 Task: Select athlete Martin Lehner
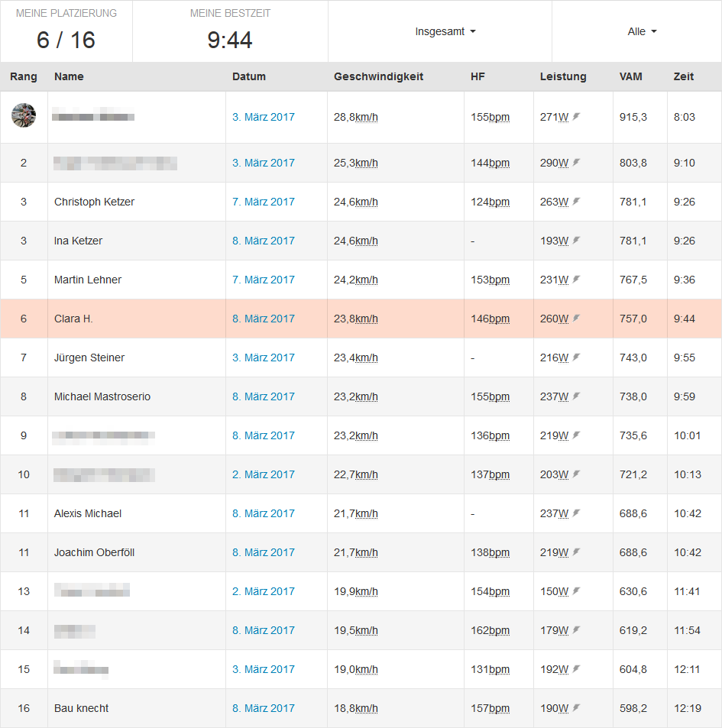(x=88, y=280)
